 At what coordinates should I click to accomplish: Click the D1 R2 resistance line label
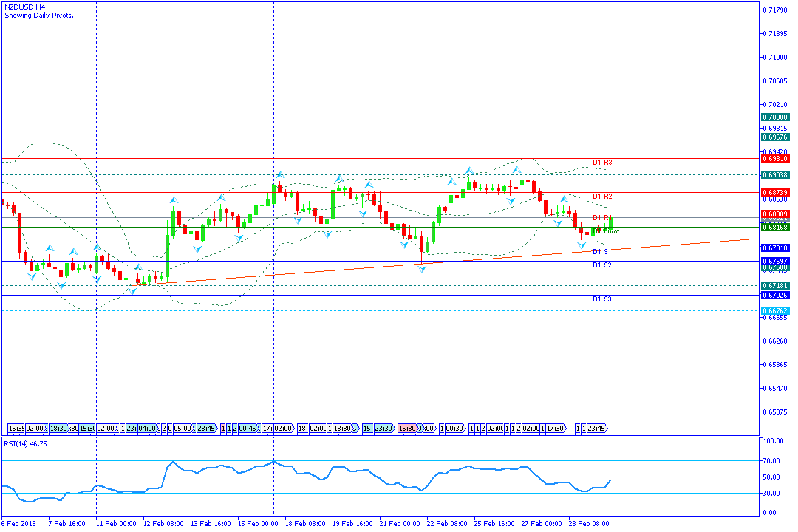point(602,197)
